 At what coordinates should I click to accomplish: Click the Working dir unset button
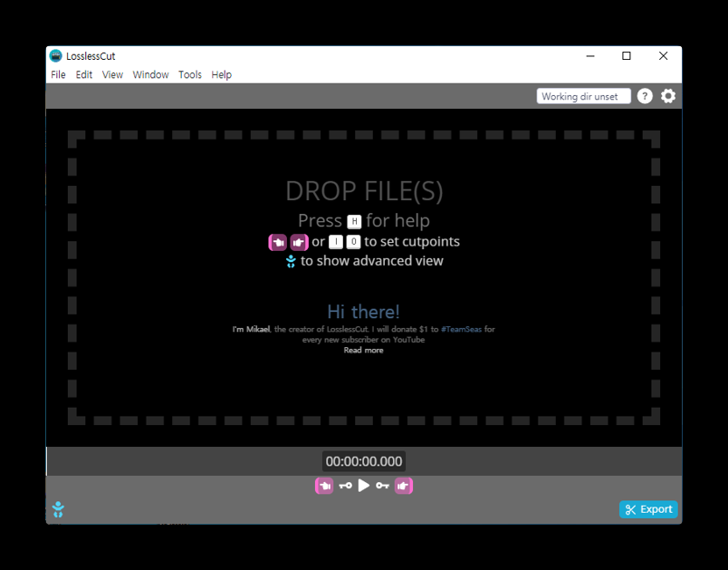(584, 96)
